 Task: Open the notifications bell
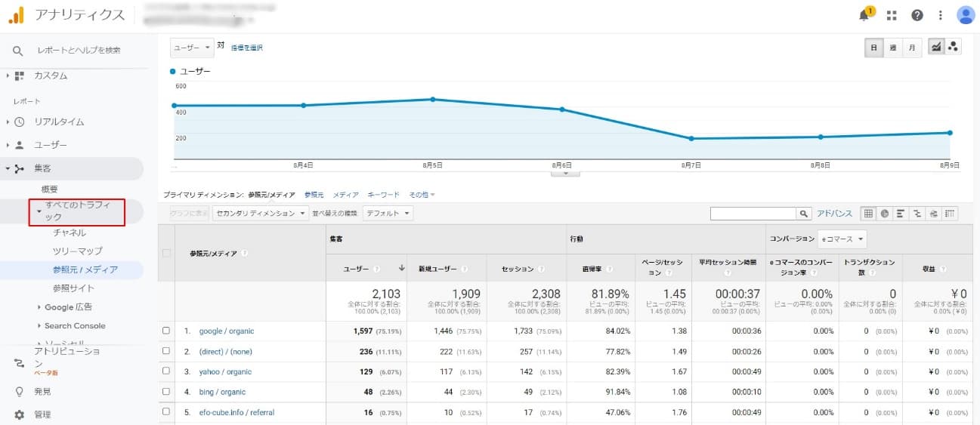865,14
